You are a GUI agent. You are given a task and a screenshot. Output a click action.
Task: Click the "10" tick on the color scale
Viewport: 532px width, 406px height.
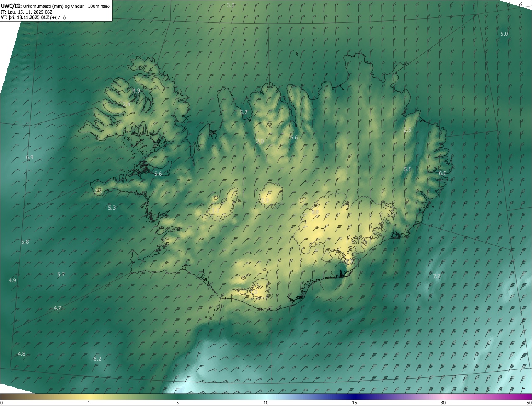pos(266,403)
